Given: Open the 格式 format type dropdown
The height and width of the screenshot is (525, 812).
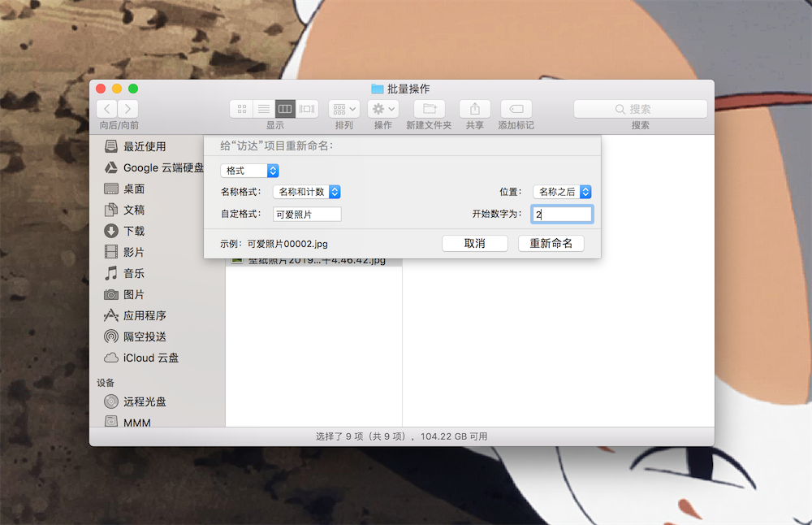Looking at the screenshot, I should click(x=249, y=171).
